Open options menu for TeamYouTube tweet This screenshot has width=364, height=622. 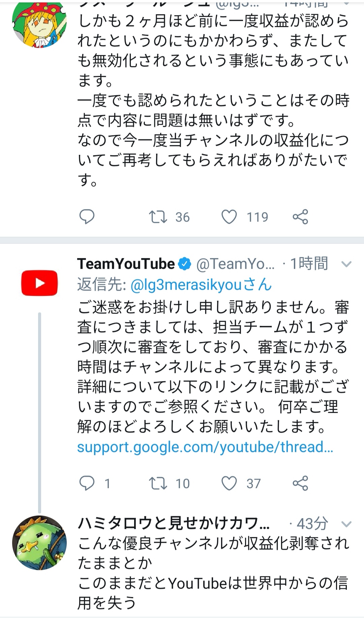click(346, 264)
